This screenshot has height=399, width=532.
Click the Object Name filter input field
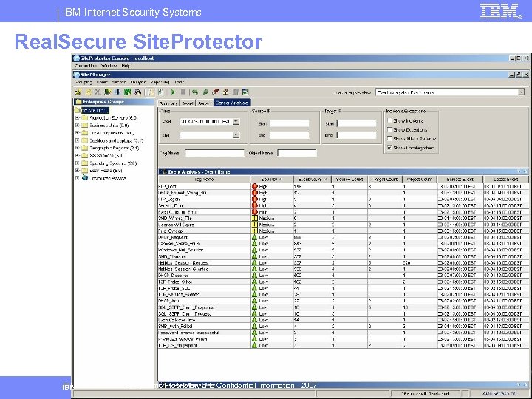[x=297, y=153]
